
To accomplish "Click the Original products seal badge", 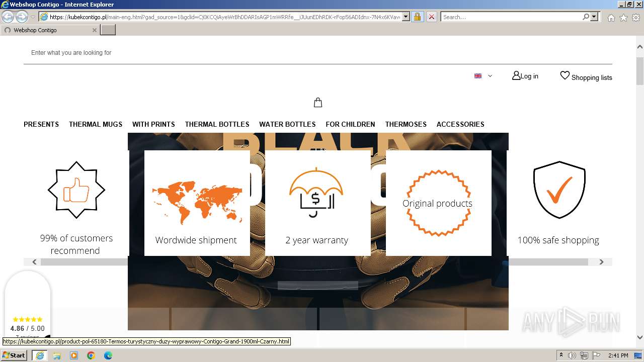I will pyautogui.click(x=438, y=203).
